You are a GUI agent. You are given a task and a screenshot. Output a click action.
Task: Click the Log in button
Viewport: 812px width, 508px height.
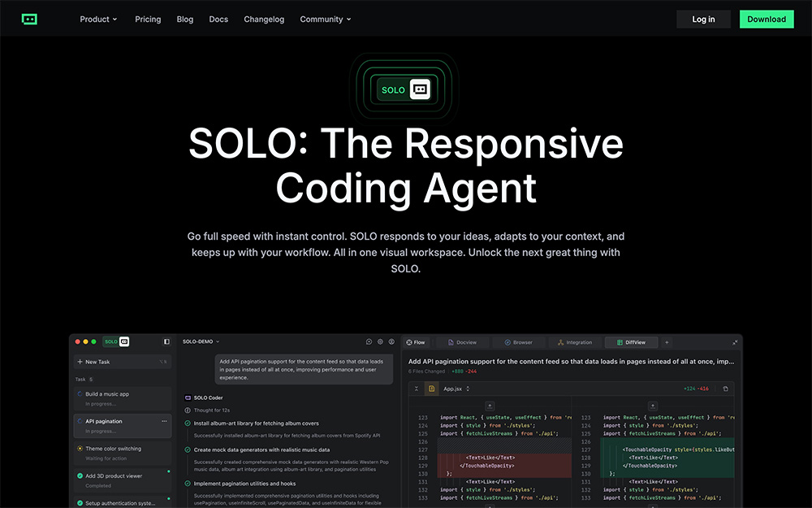tap(702, 19)
